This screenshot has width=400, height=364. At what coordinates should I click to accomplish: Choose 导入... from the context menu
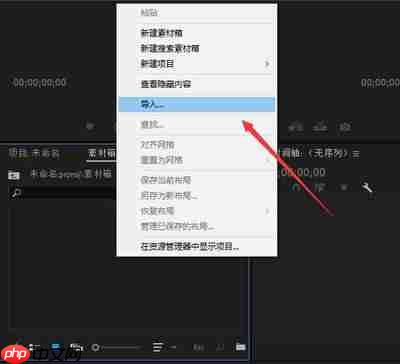(197, 104)
